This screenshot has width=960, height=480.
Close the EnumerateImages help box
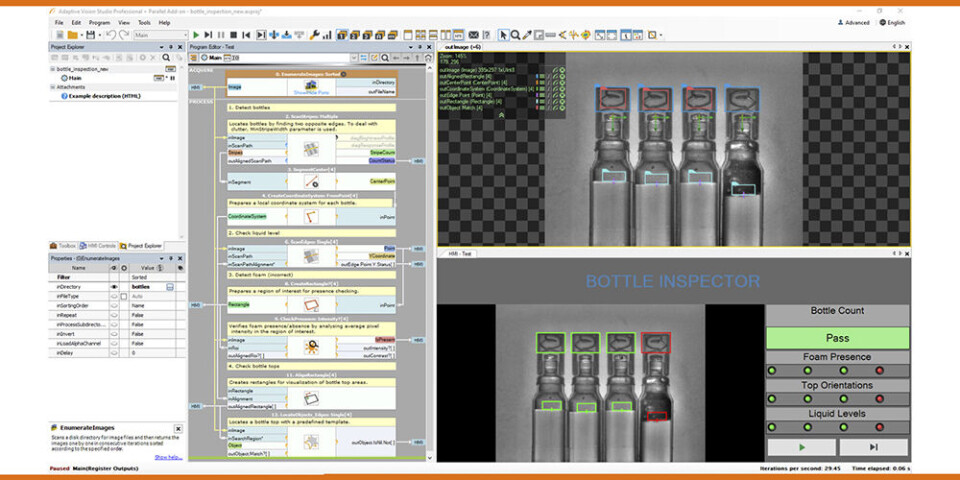point(178,429)
